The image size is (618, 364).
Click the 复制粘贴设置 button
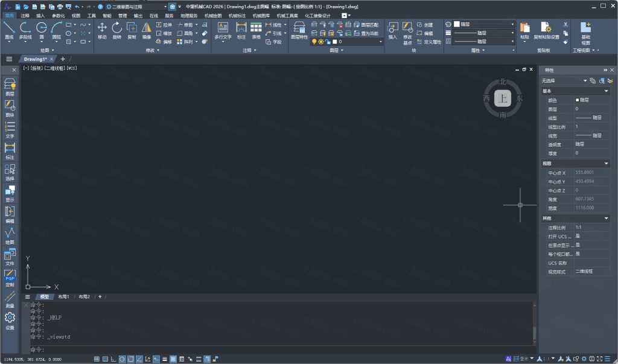tap(546, 30)
